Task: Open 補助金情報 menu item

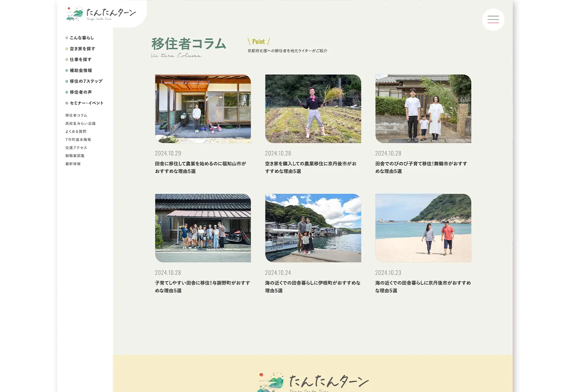Action: click(x=81, y=71)
